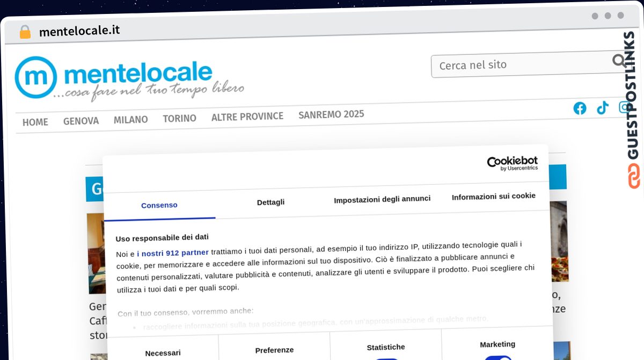Open the GENOVA section
The width and height of the screenshot is (644, 360).
81,121
